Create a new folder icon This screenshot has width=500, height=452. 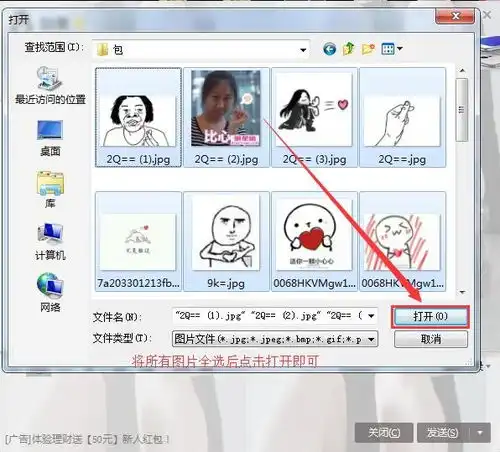click(x=368, y=49)
